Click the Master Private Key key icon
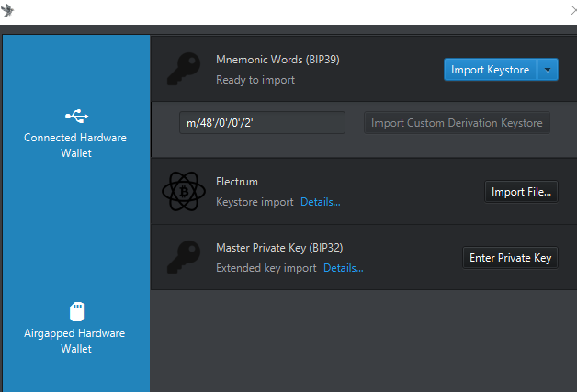The width and height of the screenshot is (577, 392). click(184, 257)
